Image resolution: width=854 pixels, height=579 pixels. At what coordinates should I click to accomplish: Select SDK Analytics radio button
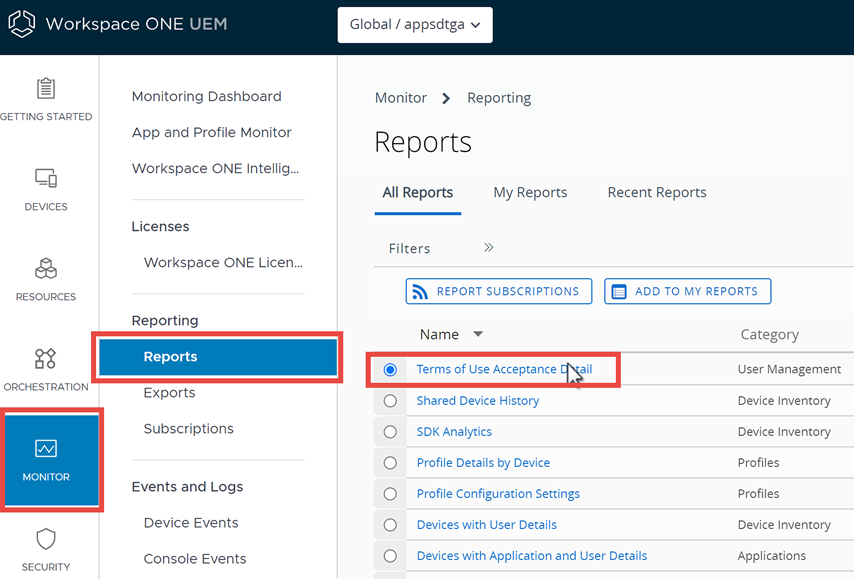tap(390, 432)
